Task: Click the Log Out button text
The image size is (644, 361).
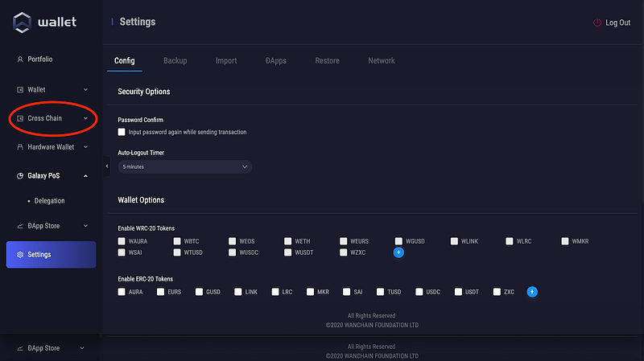Action: [x=617, y=23]
